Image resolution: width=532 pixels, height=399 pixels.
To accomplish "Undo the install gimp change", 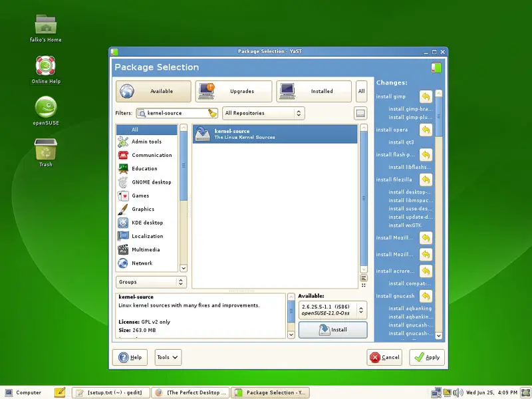I will click(426, 96).
